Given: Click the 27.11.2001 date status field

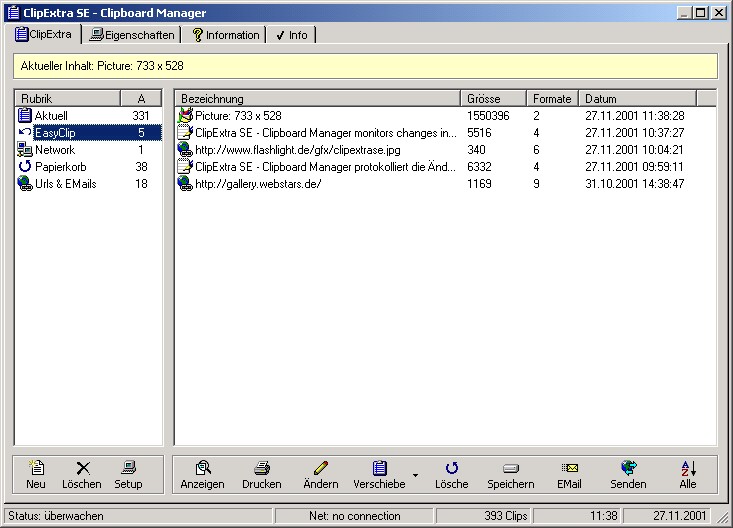Looking at the screenshot, I should [x=666, y=516].
